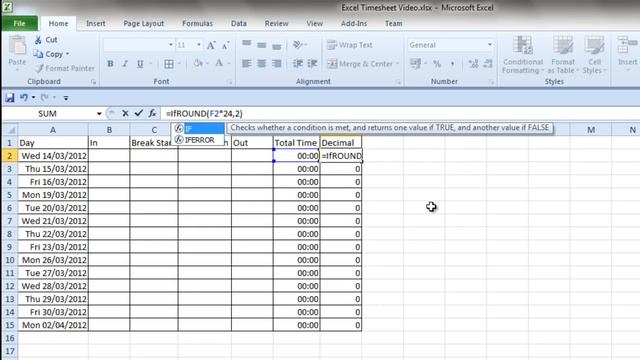Viewport: 640px width, 360px height.
Task: Open the Number Format General dropdown
Action: click(490, 45)
